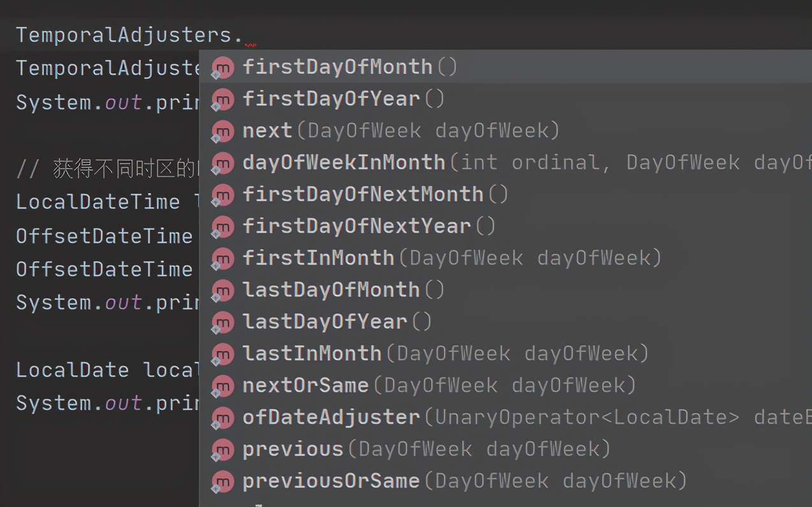812x507 pixels.
Task: Click the method icon beside previousOrSame
Action: point(222,482)
